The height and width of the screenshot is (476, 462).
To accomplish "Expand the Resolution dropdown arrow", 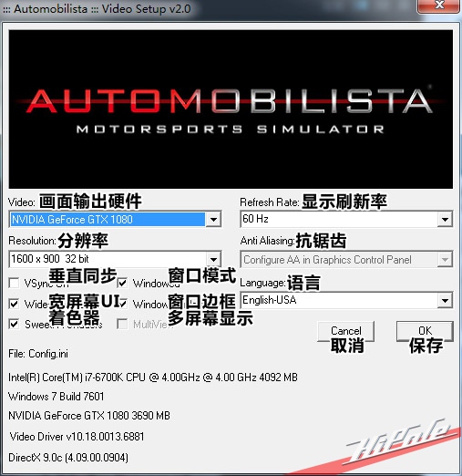I will [213, 259].
